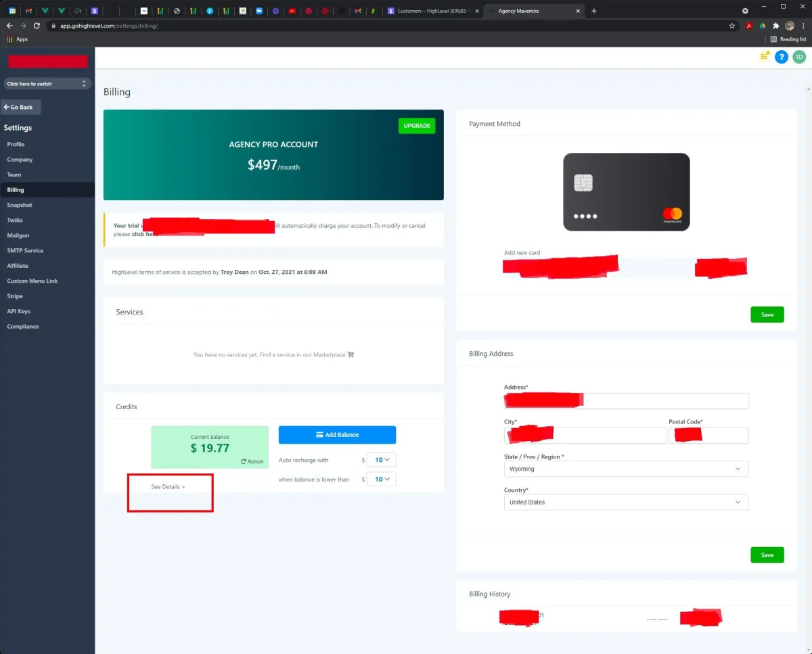This screenshot has height=654, width=812.
Task: Open the tab search dropdown arrow
Action: (745, 11)
